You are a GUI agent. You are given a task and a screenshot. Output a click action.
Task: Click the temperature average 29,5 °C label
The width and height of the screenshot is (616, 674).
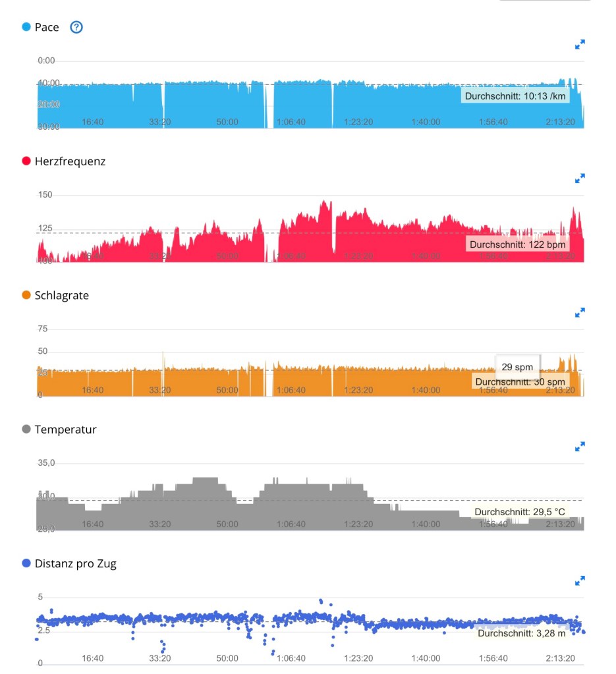tap(520, 512)
